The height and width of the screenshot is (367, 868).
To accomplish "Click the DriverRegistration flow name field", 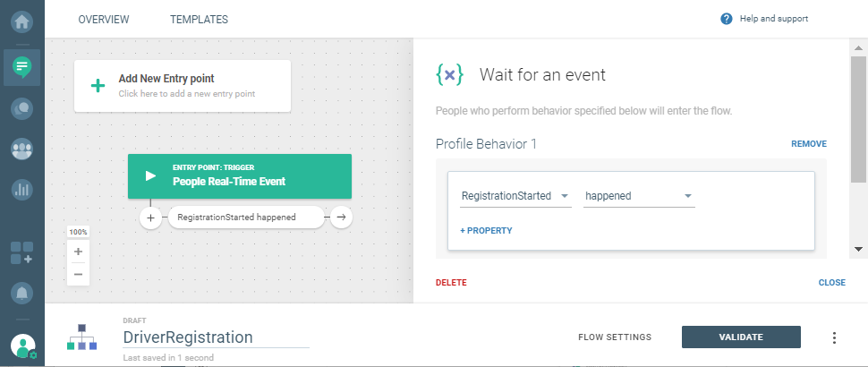I will click(216, 337).
